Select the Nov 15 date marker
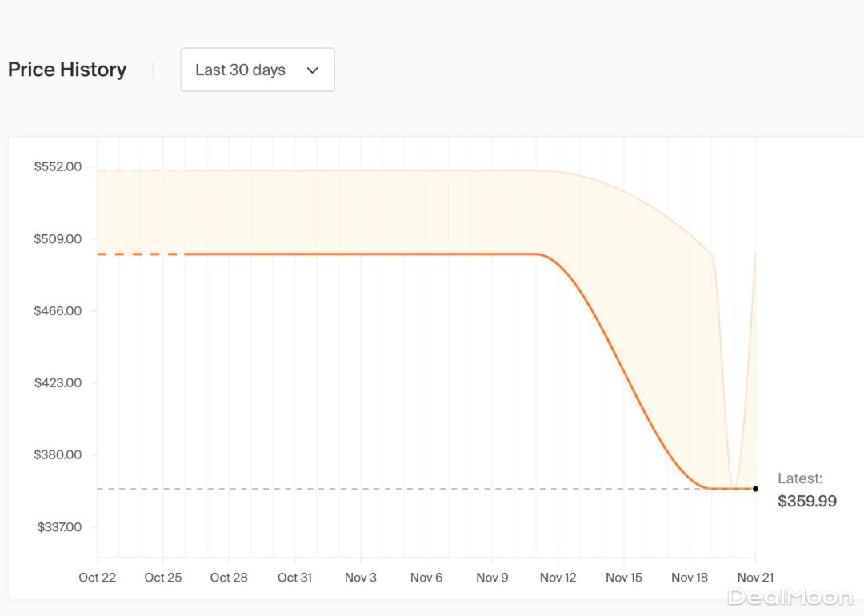 click(624, 578)
